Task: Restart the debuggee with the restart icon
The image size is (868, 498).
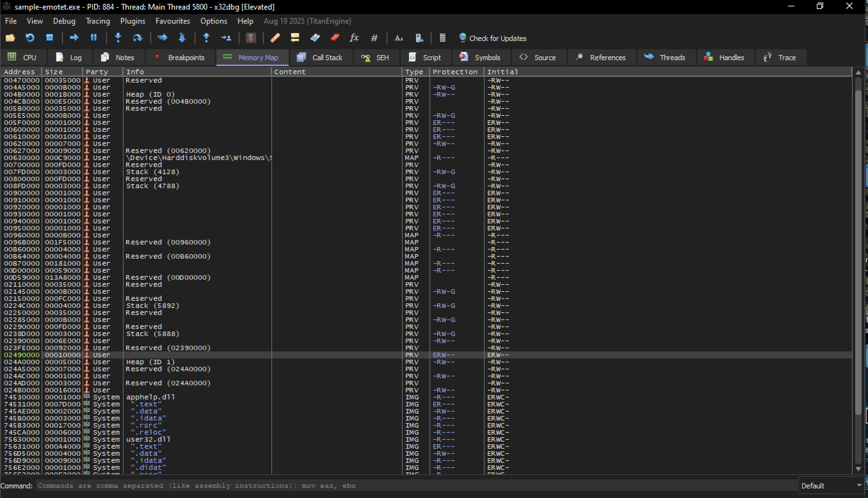Action: point(30,38)
